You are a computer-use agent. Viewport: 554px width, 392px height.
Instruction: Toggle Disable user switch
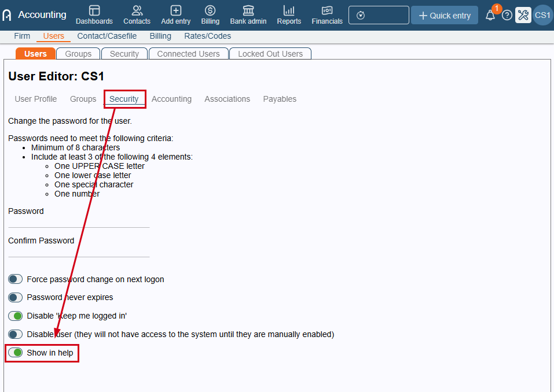click(15, 334)
